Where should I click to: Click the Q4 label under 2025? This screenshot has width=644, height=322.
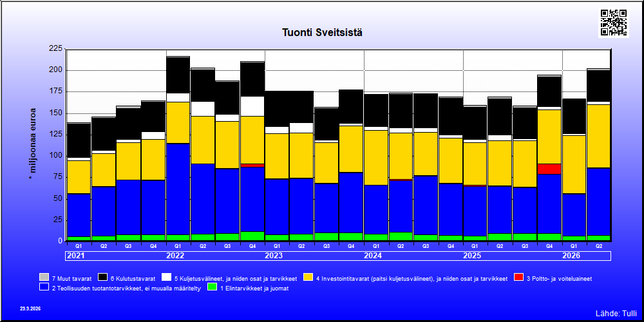click(549, 246)
